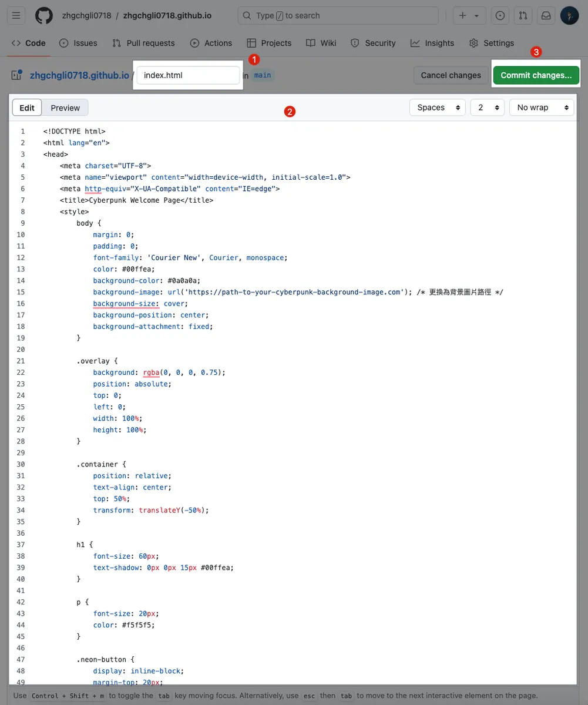Open the Actions tab

pos(211,43)
